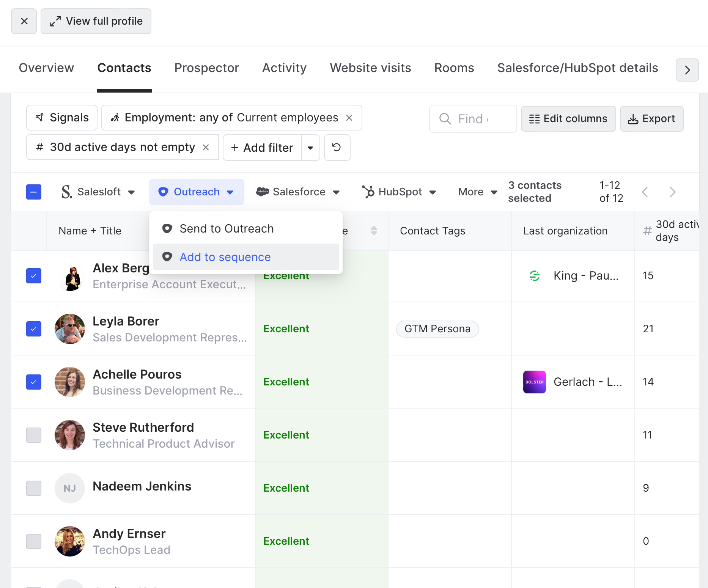Open Steve Rutherford's contact name

point(143,428)
